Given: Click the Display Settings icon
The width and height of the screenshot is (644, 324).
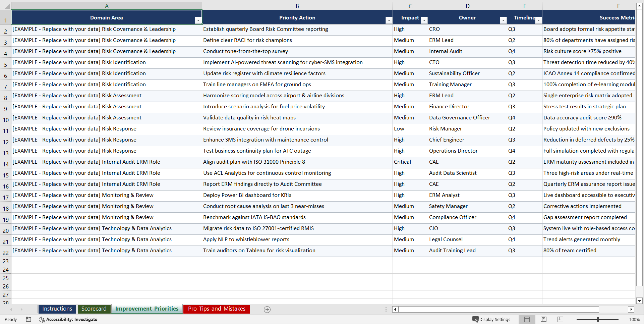Looking at the screenshot, I should (x=491, y=319).
